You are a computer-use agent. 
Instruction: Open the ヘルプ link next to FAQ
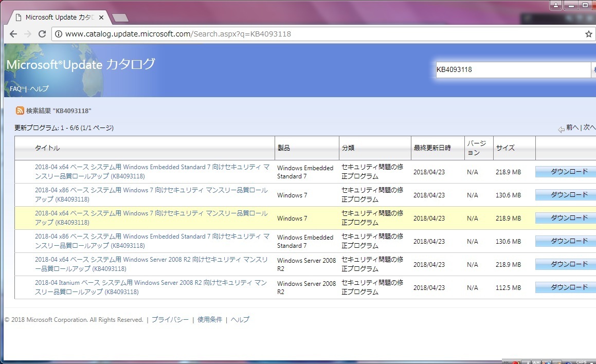(x=39, y=88)
